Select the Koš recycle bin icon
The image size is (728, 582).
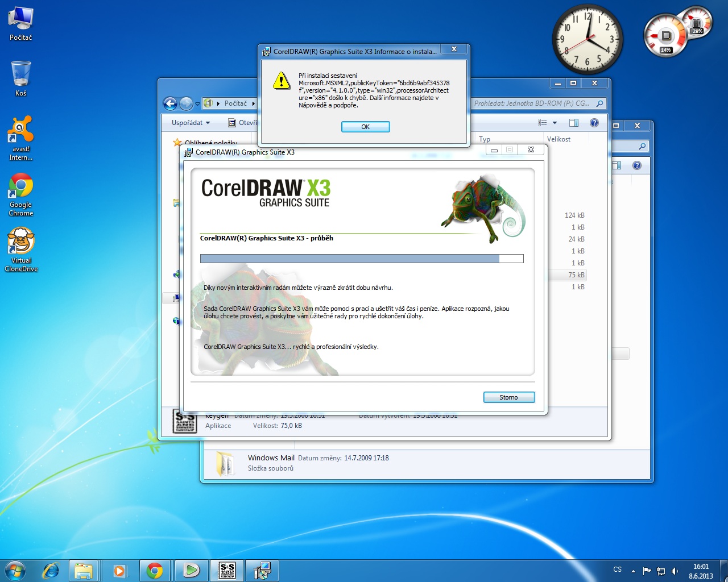tap(21, 79)
